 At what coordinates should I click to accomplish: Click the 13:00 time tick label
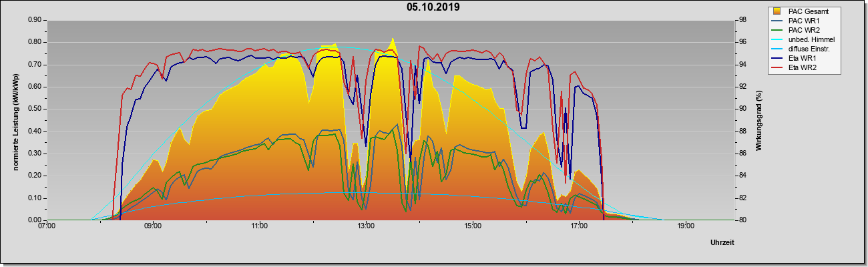(x=366, y=226)
